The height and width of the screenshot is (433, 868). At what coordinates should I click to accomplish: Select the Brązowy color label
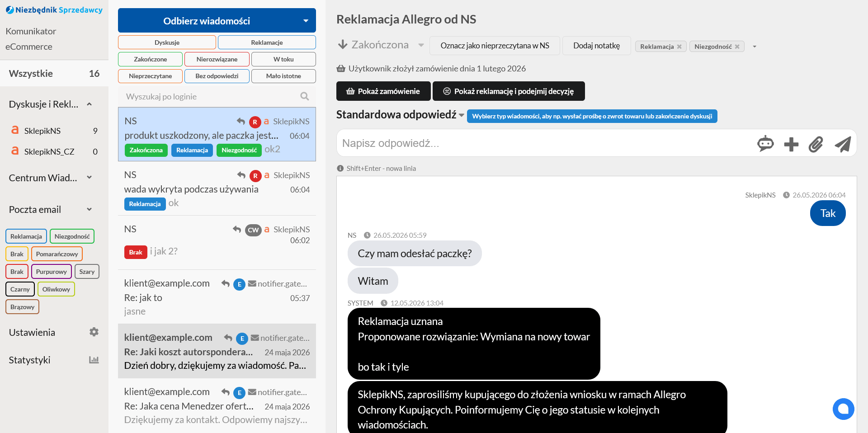[x=23, y=307]
